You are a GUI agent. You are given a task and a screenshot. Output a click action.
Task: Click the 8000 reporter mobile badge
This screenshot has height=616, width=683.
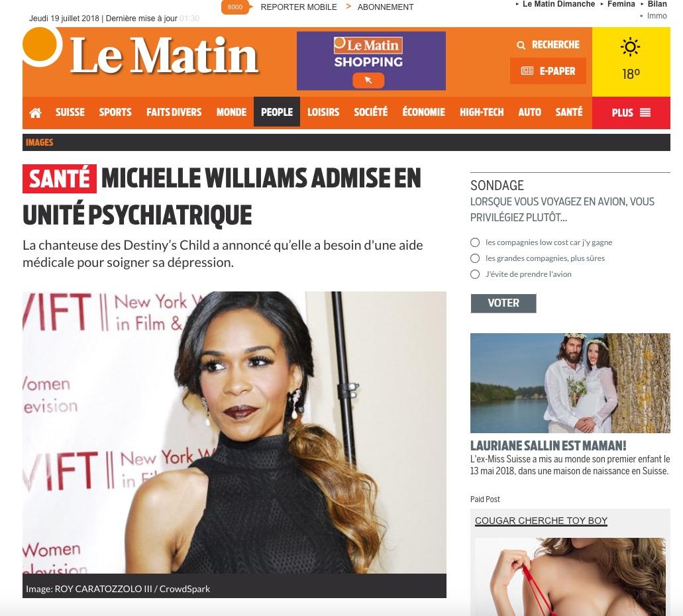(236, 7)
